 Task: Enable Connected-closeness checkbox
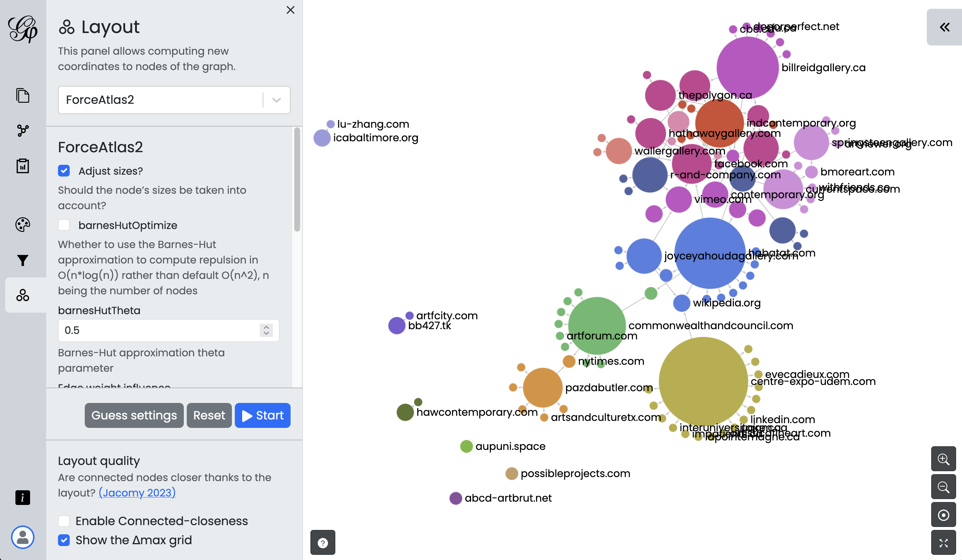click(64, 521)
